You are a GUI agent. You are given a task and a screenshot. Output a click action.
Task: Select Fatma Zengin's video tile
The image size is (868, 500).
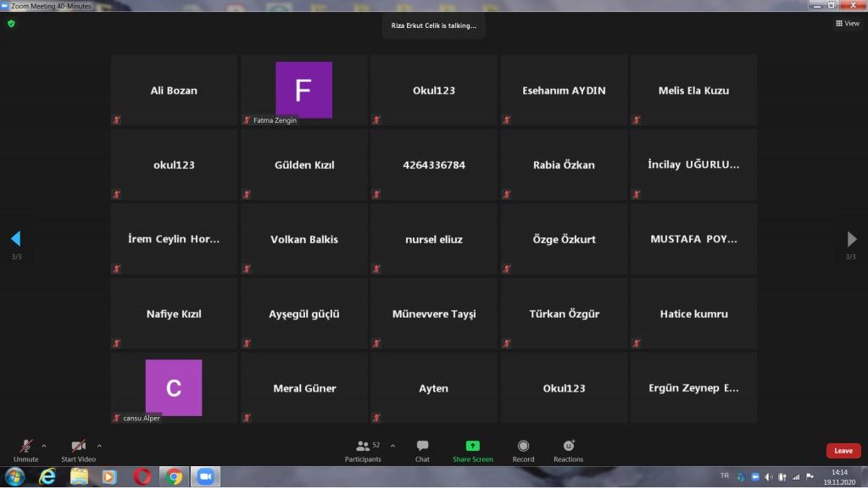303,90
